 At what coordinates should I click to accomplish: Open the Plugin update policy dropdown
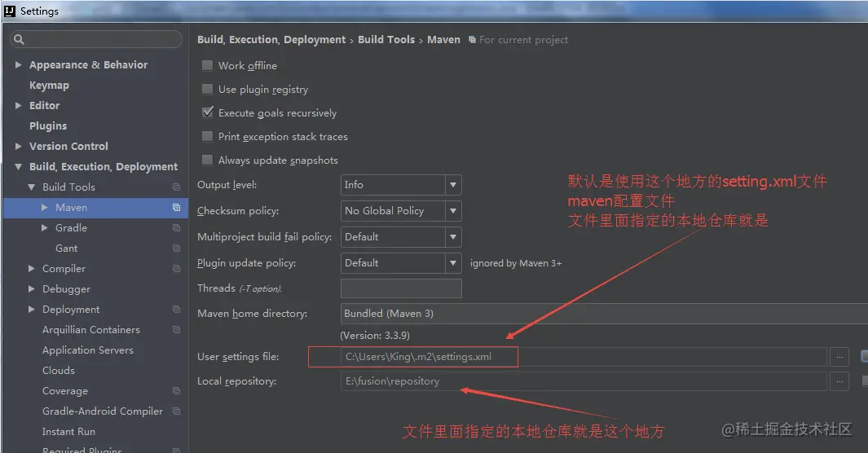pos(401,262)
